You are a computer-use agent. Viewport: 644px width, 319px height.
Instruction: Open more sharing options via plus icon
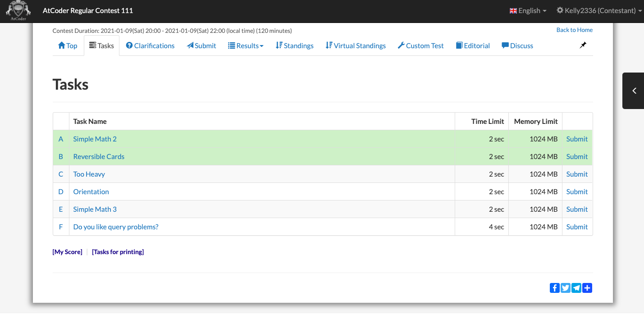(x=587, y=287)
